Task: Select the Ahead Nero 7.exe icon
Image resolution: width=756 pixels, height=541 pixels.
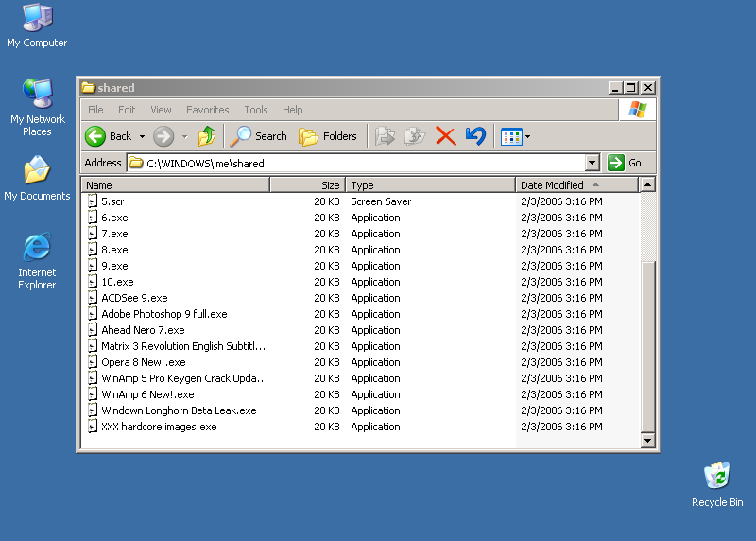Action: [x=93, y=330]
